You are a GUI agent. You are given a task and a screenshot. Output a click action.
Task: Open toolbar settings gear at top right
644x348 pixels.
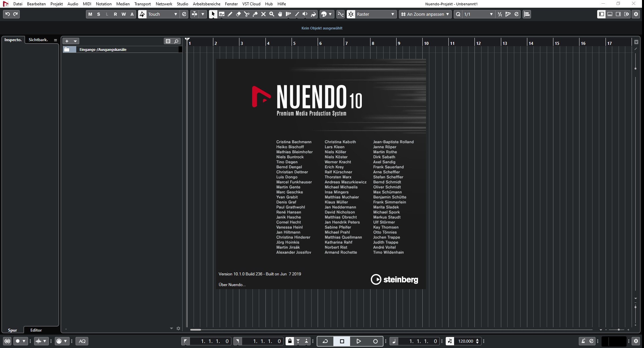pyautogui.click(x=636, y=14)
